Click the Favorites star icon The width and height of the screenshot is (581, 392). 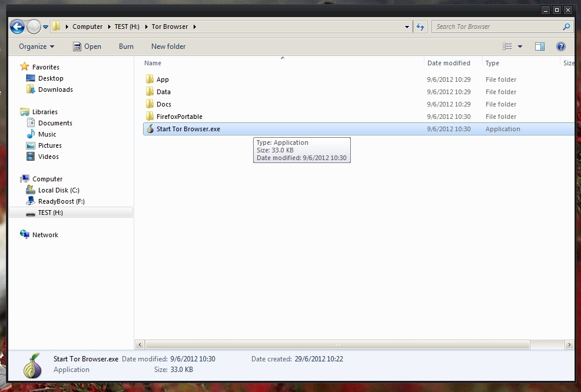coord(25,67)
